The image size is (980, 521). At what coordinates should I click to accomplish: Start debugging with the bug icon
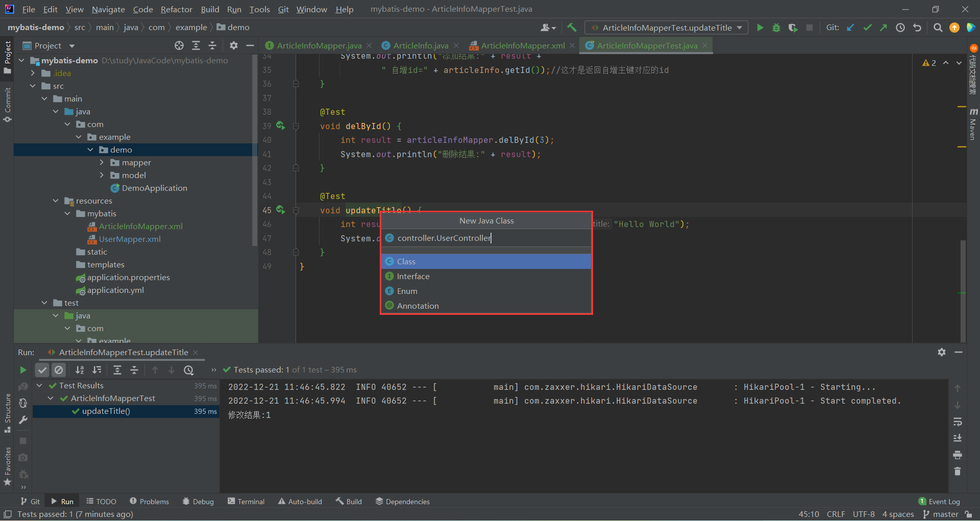coord(776,28)
